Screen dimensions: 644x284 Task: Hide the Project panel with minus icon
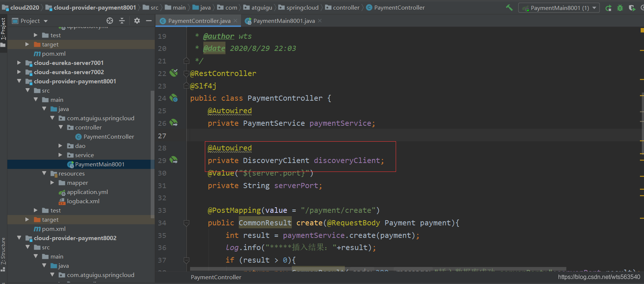click(149, 21)
